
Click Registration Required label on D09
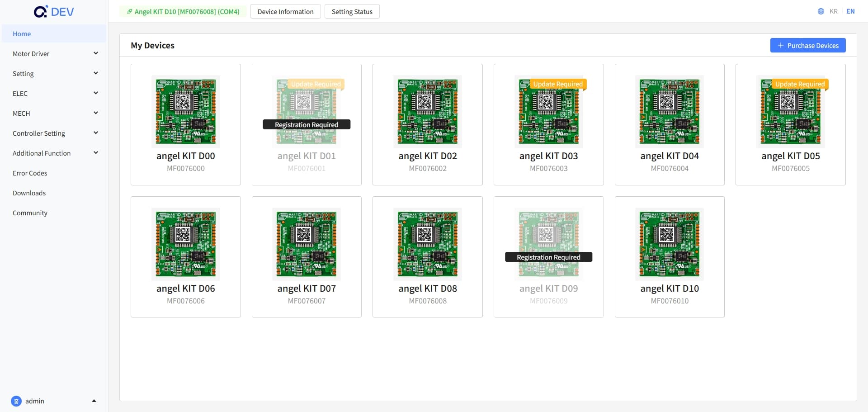pos(548,257)
